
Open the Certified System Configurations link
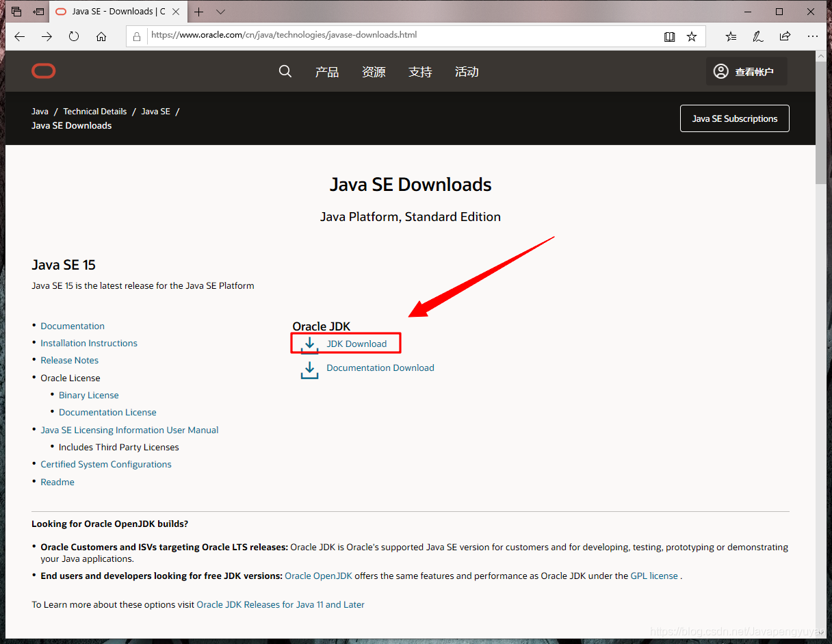[106, 464]
